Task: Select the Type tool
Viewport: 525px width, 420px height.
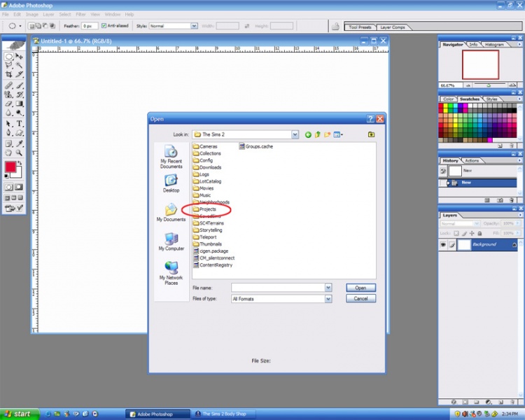Action: pos(19,124)
